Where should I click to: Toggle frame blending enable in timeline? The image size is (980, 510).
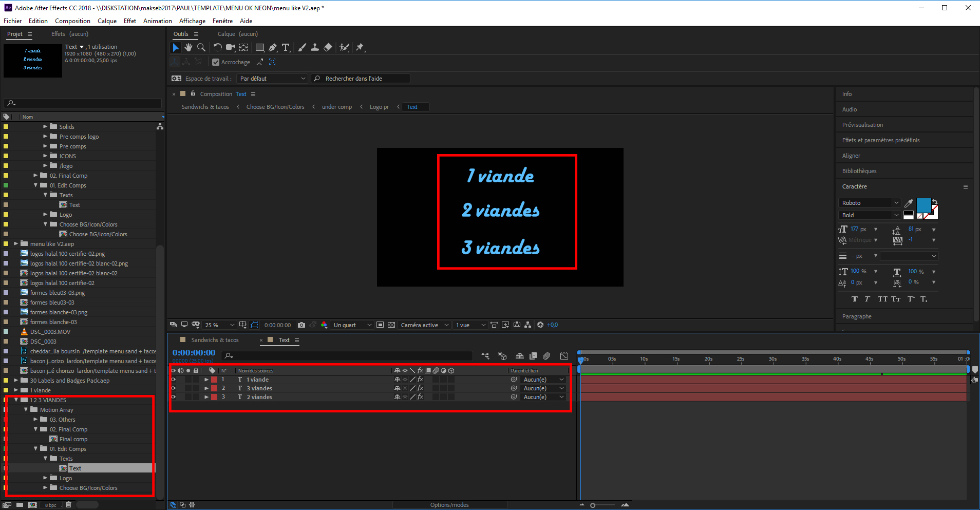click(533, 355)
